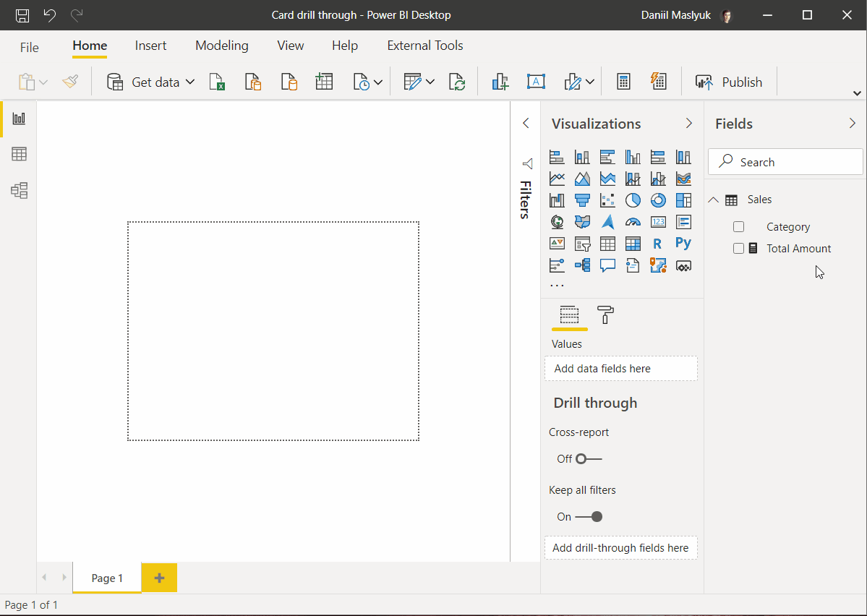Get more visuals via ellipsis
This screenshot has width=867, height=616.
pos(557,286)
